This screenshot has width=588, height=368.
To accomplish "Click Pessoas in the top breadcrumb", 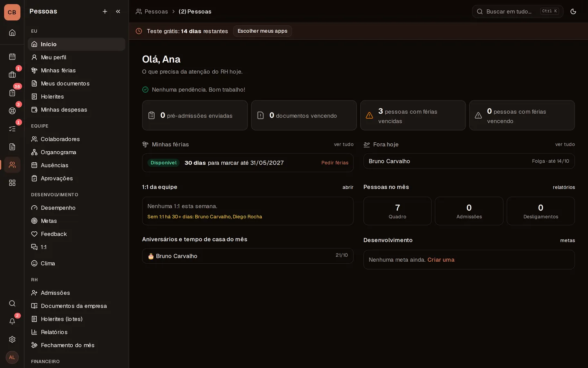I will [x=152, y=11].
